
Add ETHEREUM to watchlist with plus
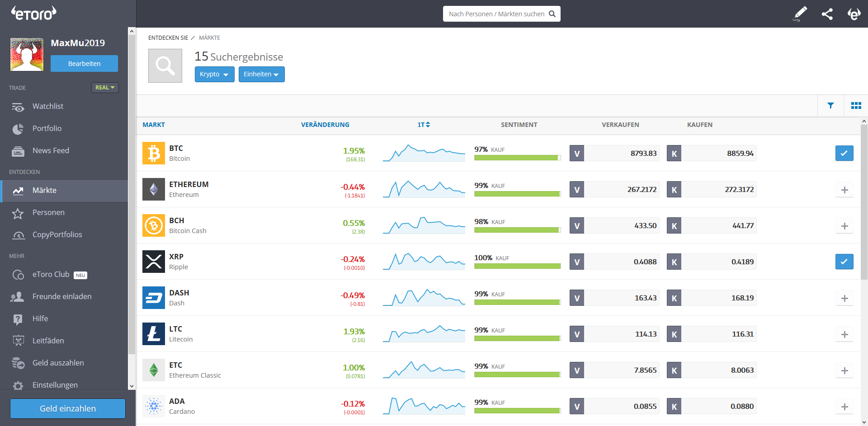pyautogui.click(x=844, y=190)
